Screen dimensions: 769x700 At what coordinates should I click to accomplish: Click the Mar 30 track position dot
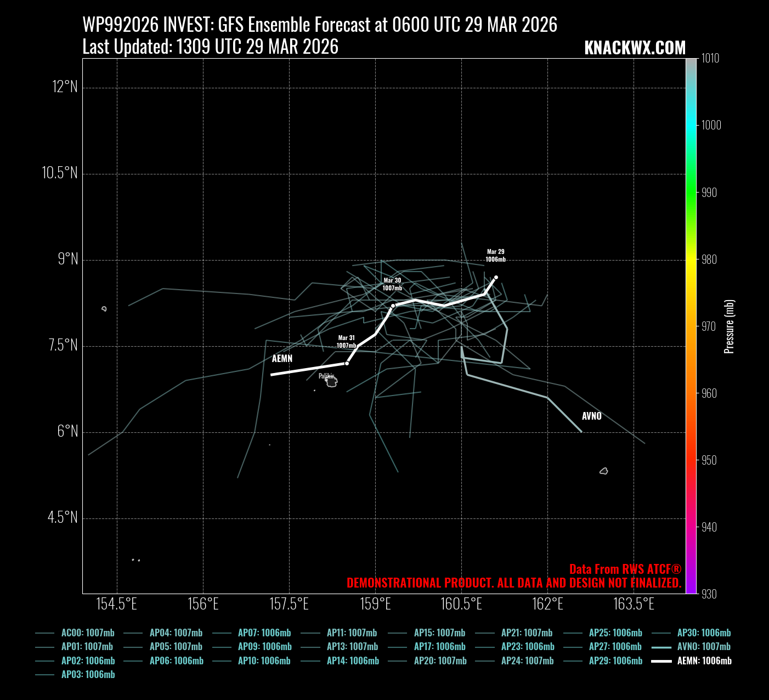393,306
